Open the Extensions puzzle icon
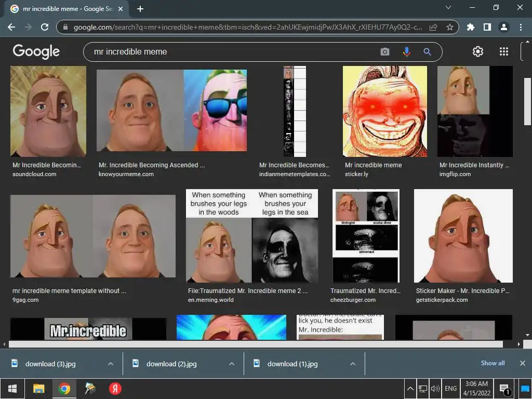Viewport: 532px width, 399px height. pyautogui.click(x=471, y=27)
